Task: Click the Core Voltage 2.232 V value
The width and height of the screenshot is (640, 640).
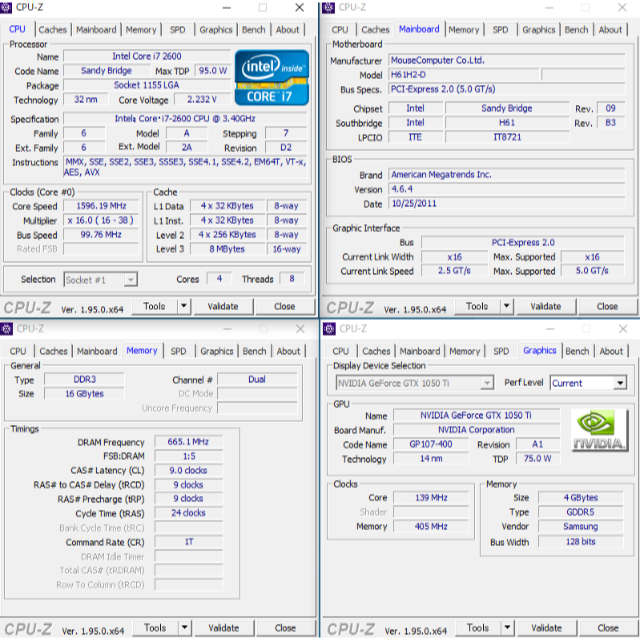Action: click(202, 99)
